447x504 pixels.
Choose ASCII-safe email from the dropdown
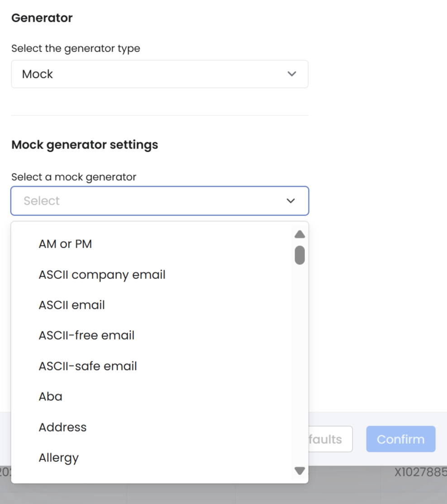(88, 366)
